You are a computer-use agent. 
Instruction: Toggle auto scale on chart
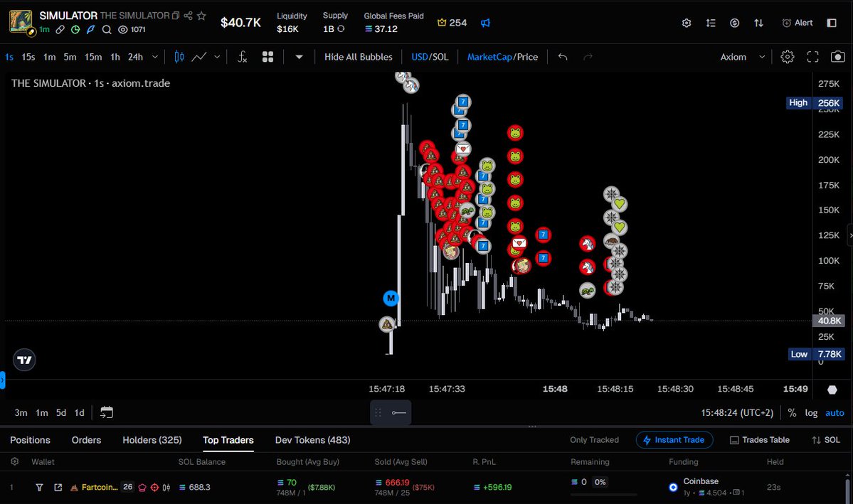pos(835,413)
